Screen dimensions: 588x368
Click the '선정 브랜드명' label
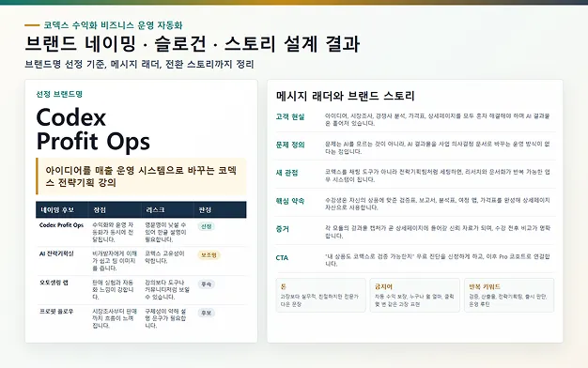click(59, 94)
